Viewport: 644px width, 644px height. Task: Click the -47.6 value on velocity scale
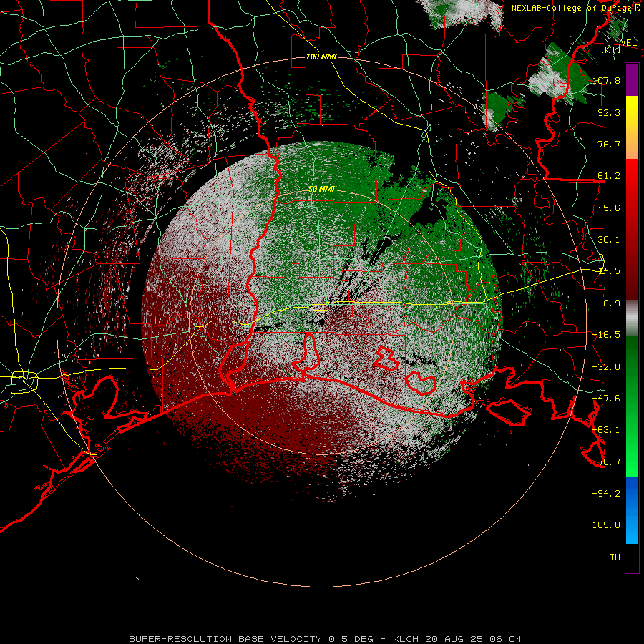coord(606,399)
